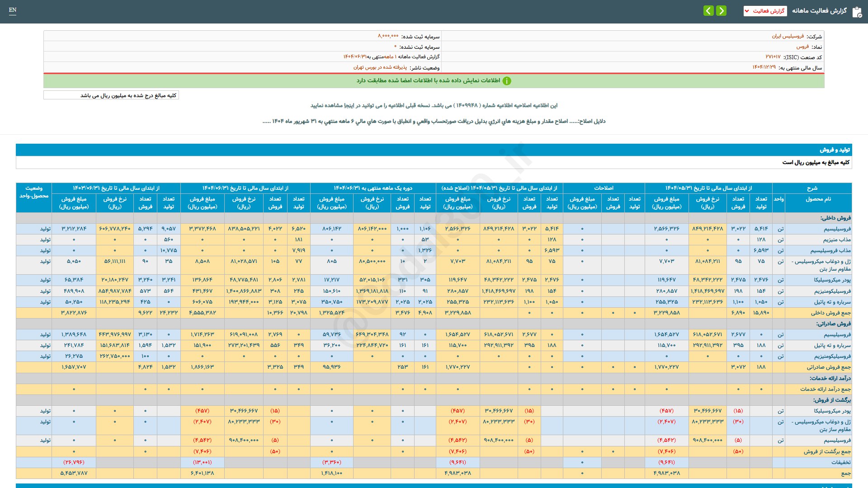Click the وضعیت محصول-واحد column header
The width and height of the screenshot is (868, 488).
tap(34, 192)
